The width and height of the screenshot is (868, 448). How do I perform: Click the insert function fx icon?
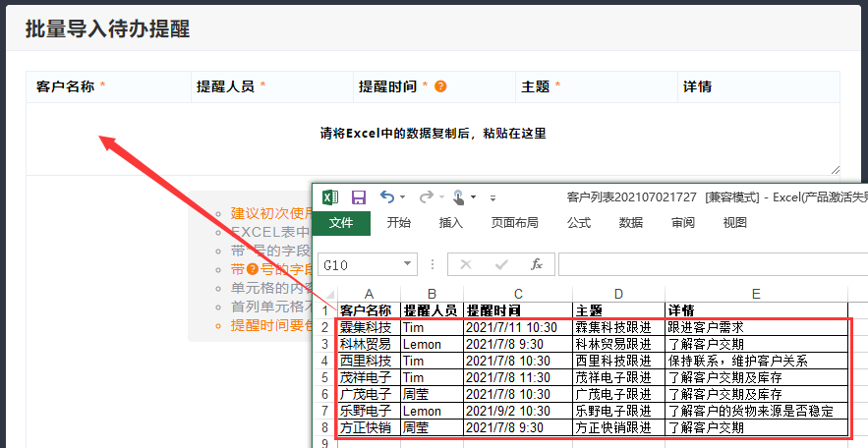pyautogui.click(x=537, y=265)
